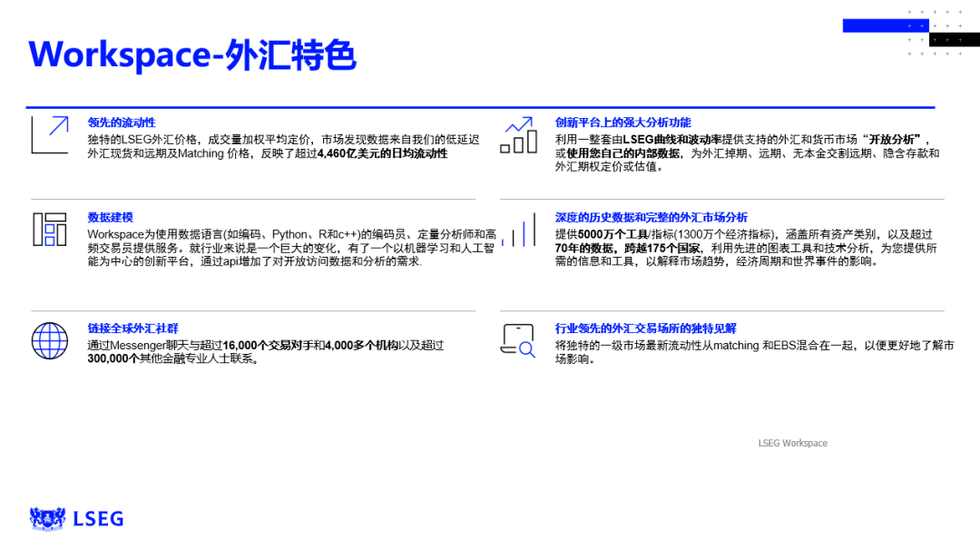The image size is (980, 539).
Task: Click the Workspace-外汇特色 slide title
Action: pyautogui.click(x=195, y=54)
